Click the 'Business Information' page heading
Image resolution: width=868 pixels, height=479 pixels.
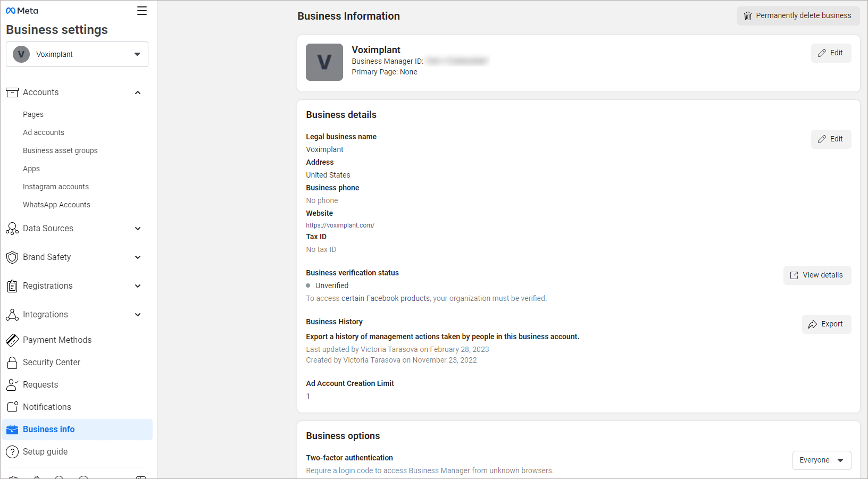point(349,16)
